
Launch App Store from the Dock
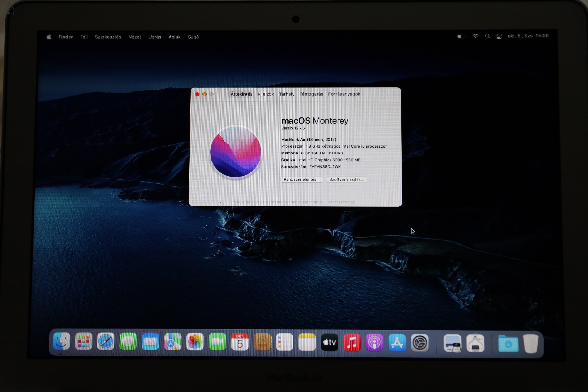pyautogui.click(x=397, y=342)
